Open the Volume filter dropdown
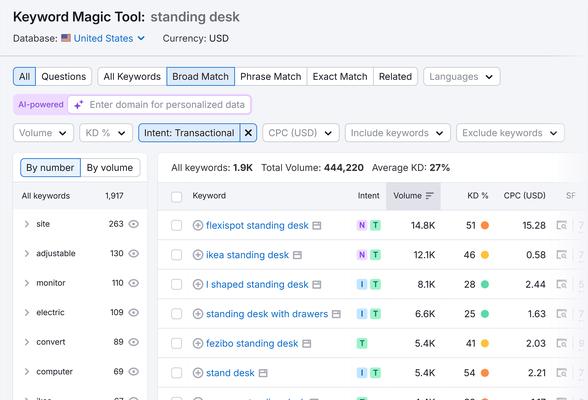Image resolution: width=588 pixels, height=400 pixels. 43,133
